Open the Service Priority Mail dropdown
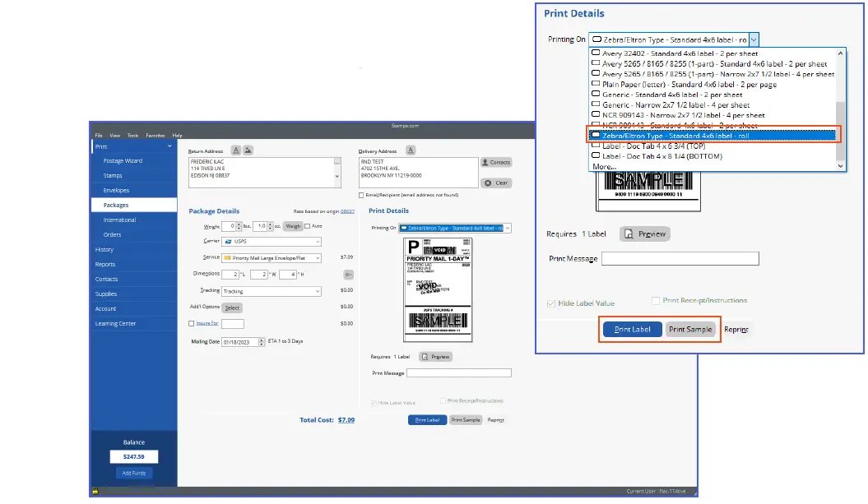 (x=272, y=258)
